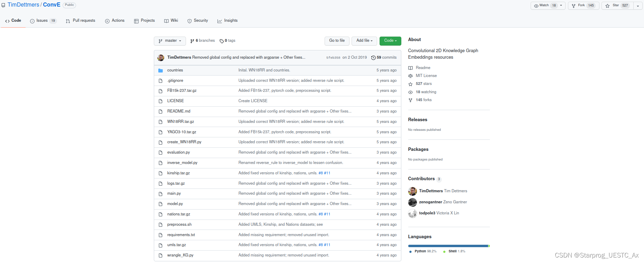This screenshot has width=644, height=262.
Task: Click the file icon beside README.md
Action: [160, 111]
